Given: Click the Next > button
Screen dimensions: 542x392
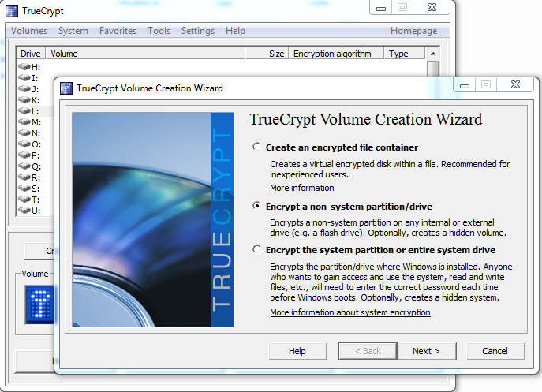Looking at the screenshot, I should [x=427, y=351].
